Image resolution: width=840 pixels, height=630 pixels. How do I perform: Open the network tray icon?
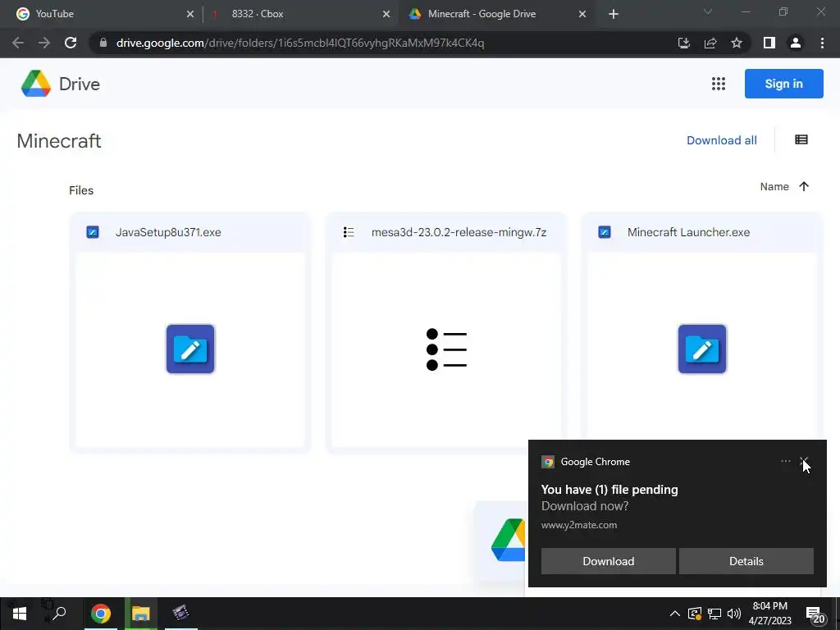click(714, 614)
